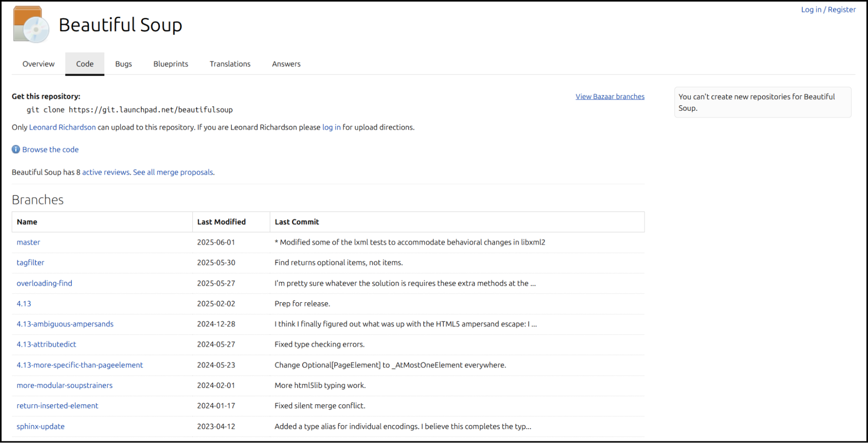Go to the Translations tab
868x443 pixels.
tap(230, 64)
